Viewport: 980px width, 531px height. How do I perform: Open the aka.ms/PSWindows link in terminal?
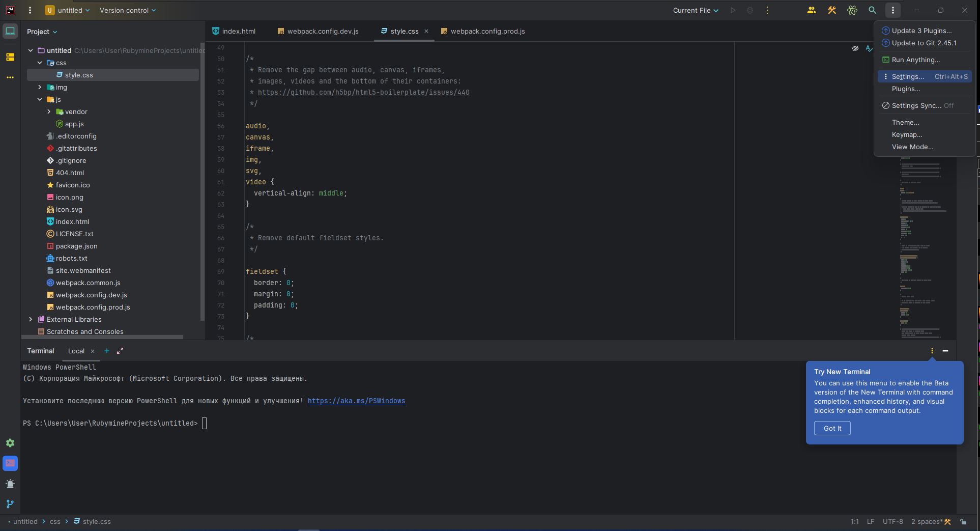pos(356,401)
